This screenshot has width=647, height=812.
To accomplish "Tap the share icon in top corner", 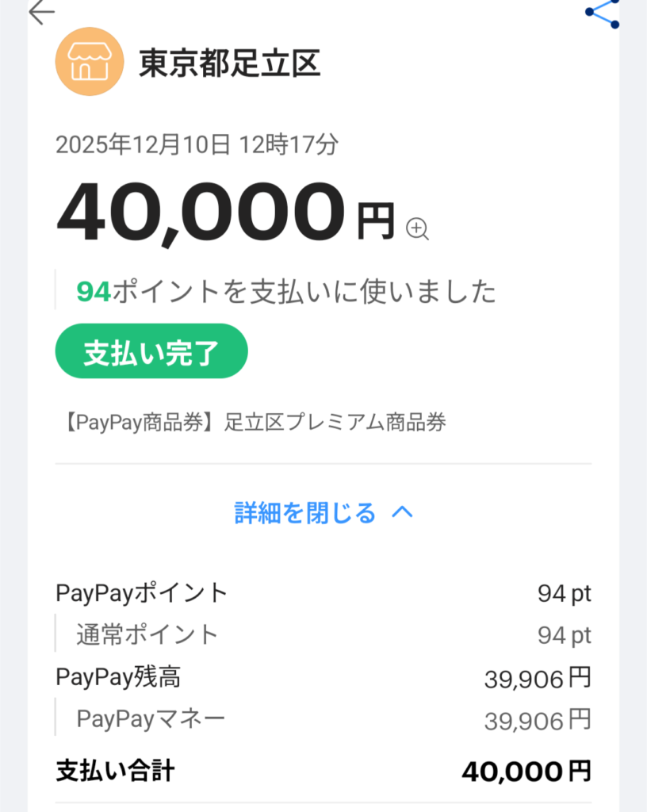I will [604, 12].
